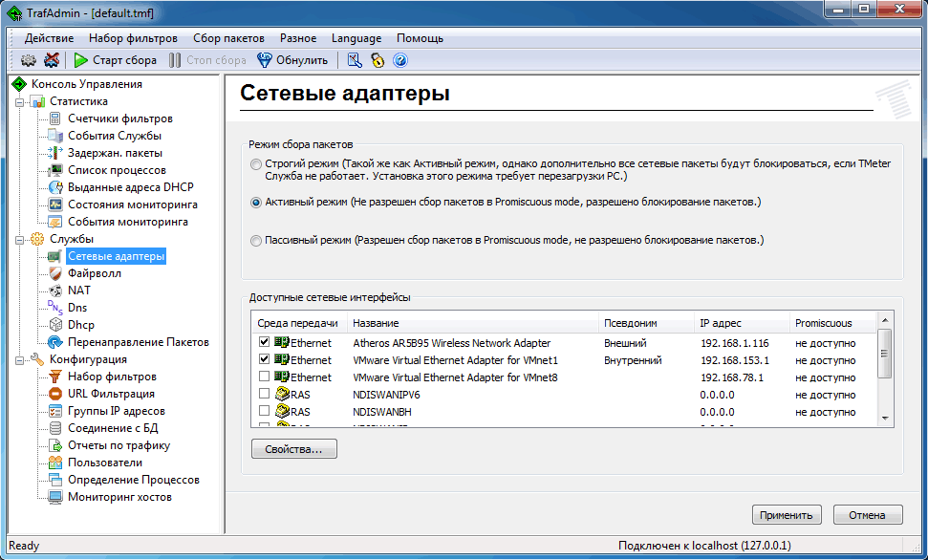Open Счетчики фильтров tree item
Viewport: 928px width, 560px height.
click(120, 118)
